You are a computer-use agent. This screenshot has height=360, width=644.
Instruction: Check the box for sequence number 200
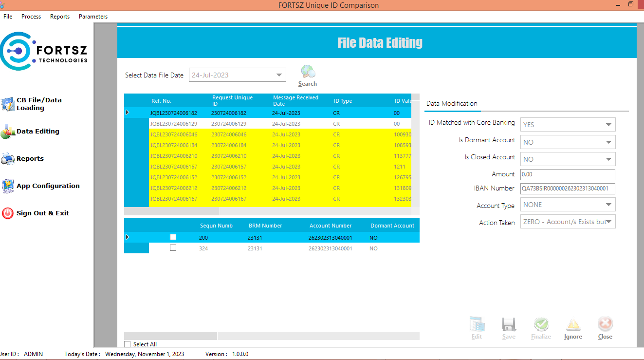point(173,237)
